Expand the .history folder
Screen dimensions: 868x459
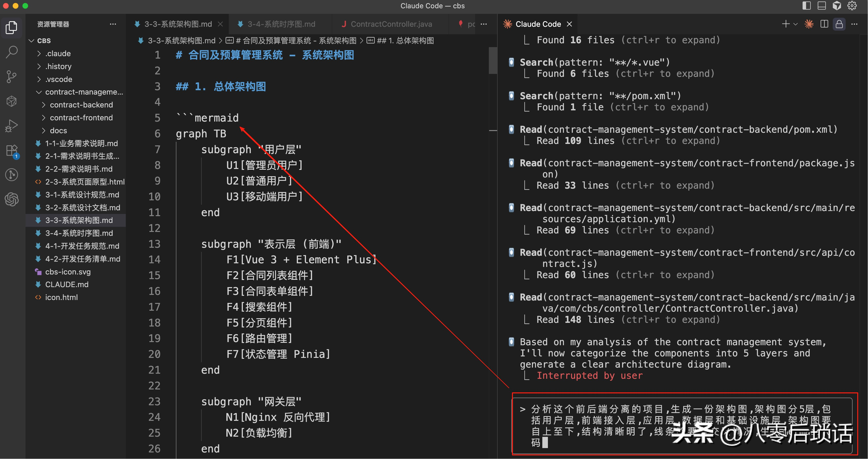(39, 66)
